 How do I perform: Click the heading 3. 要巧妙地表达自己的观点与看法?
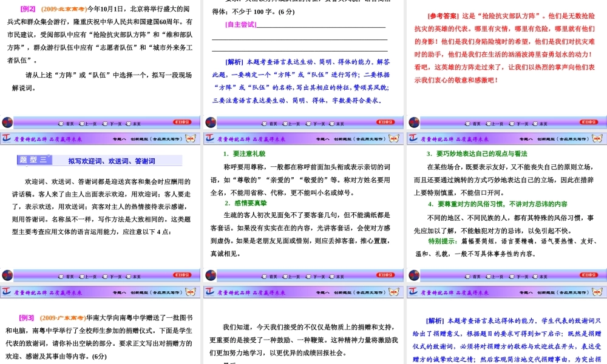click(x=477, y=153)
